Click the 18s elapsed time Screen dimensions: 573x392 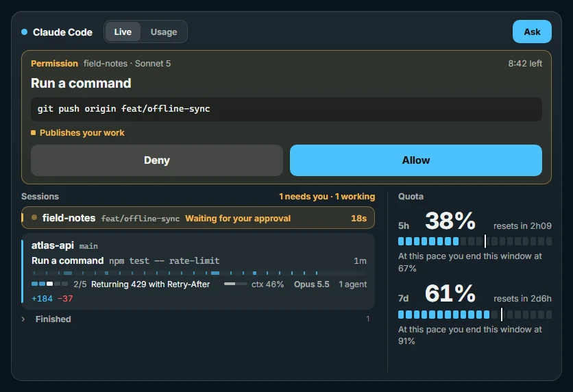click(x=358, y=218)
